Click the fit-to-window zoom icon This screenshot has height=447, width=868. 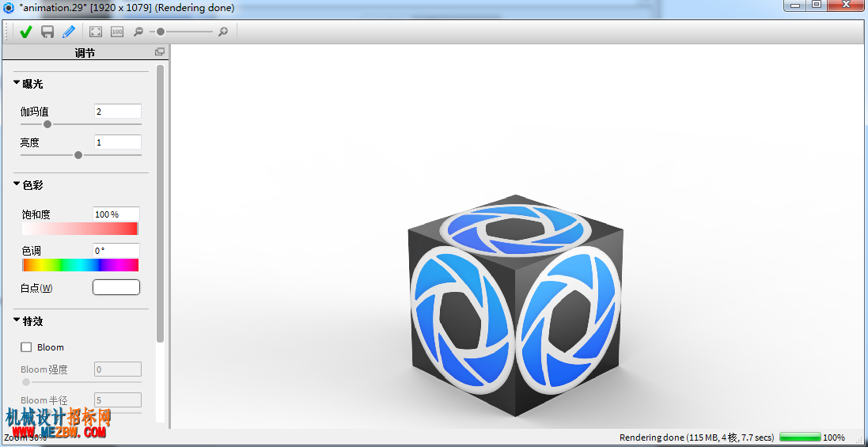[96, 32]
